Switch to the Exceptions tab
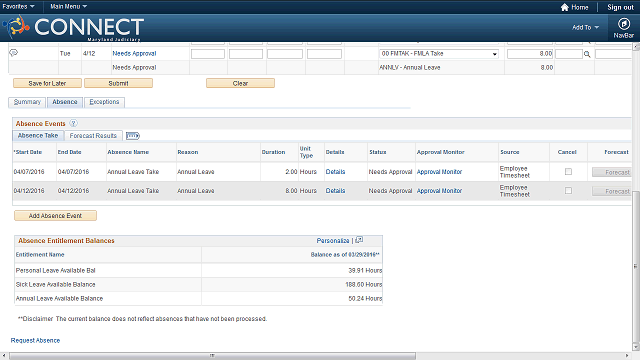 pyautogui.click(x=104, y=102)
